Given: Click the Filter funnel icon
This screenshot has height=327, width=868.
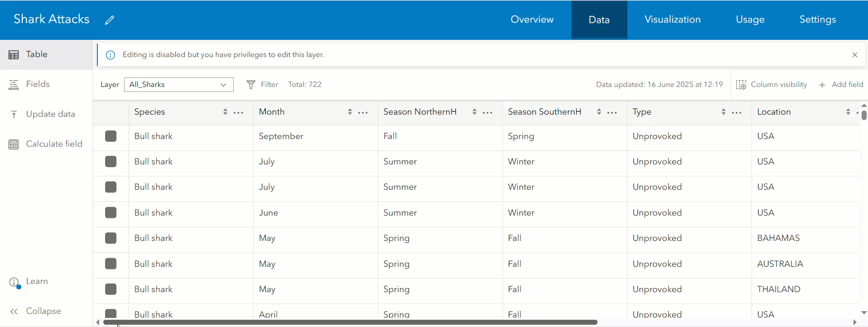Looking at the screenshot, I should click(x=251, y=85).
